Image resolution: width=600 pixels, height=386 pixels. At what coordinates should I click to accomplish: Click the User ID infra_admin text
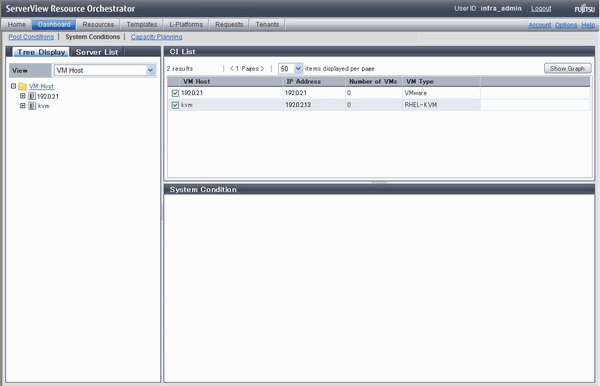point(488,8)
